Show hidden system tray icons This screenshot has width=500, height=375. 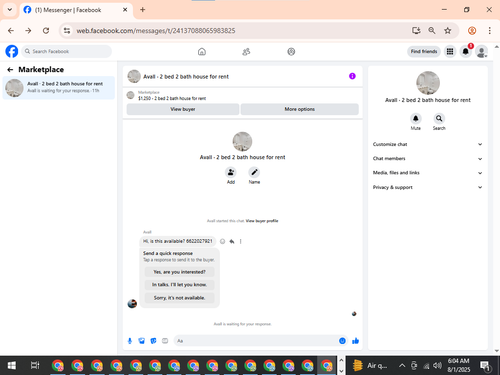point(402,366)
